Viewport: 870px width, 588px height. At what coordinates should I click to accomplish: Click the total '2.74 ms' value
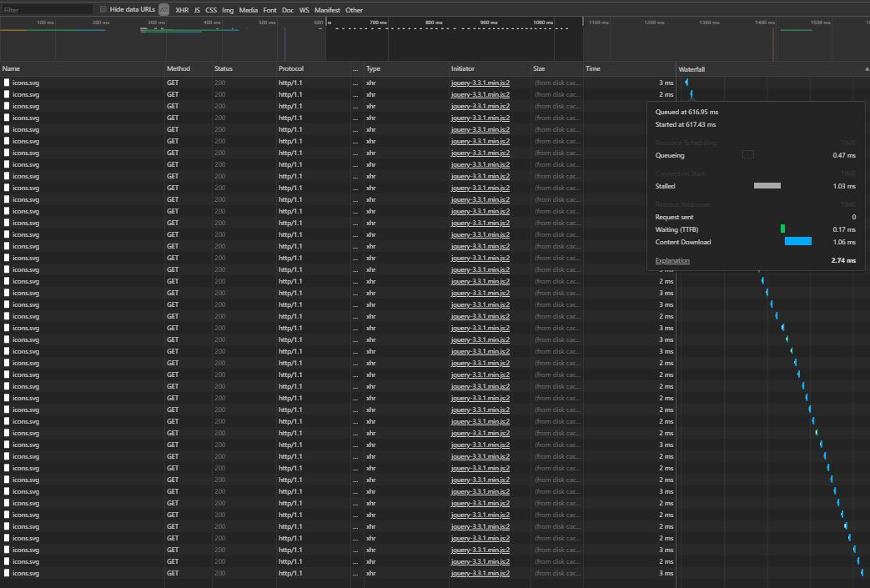(x=843, y=261)
